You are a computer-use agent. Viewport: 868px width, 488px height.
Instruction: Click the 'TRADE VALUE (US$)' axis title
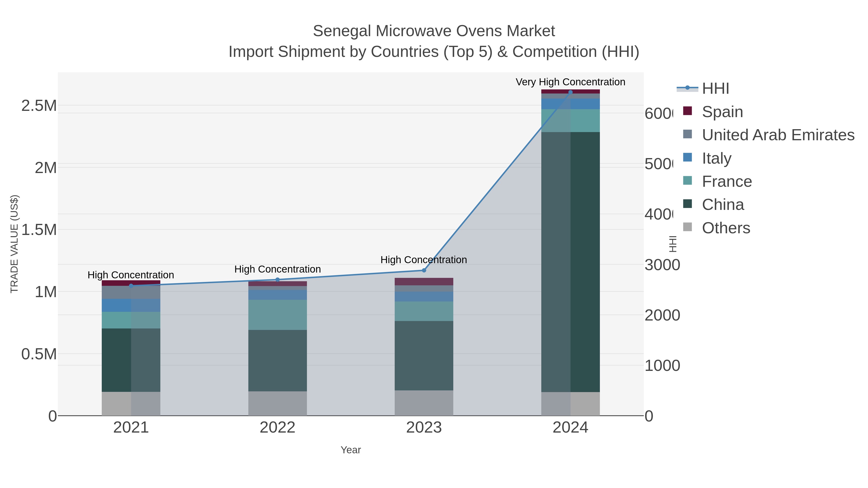pos(14,244)
